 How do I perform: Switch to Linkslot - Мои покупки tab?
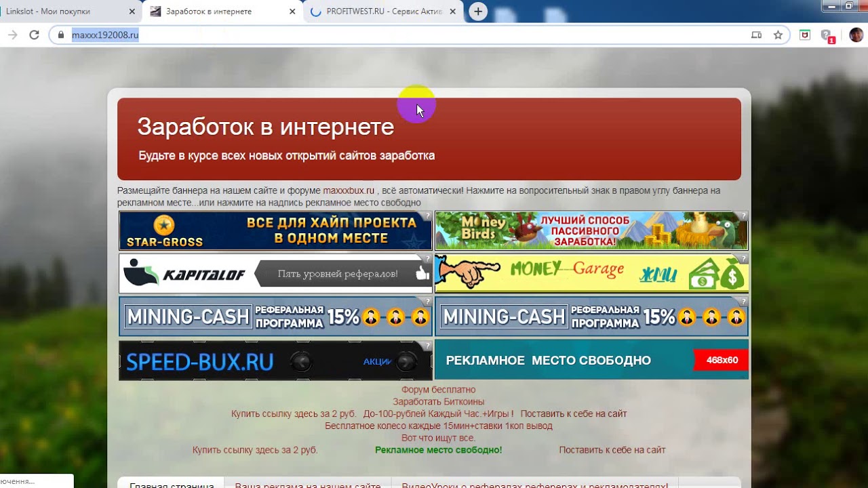(x=68, y=12)
